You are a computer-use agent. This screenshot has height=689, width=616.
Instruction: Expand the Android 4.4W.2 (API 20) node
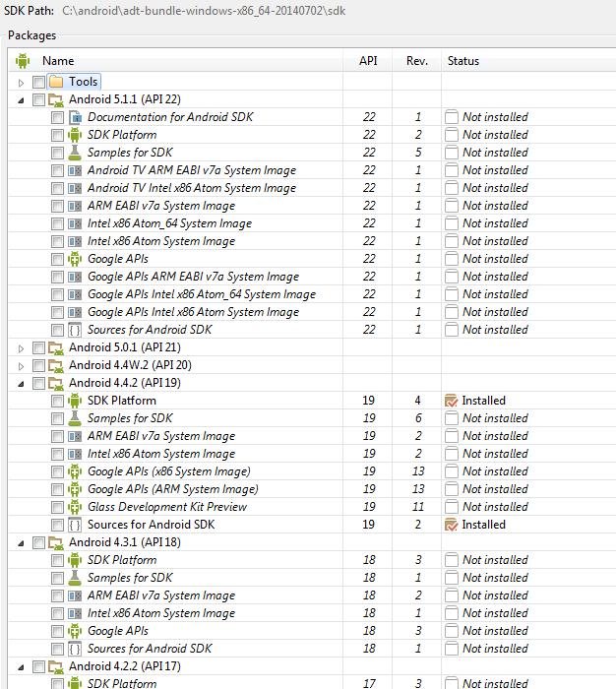click(x=21, y=366)
